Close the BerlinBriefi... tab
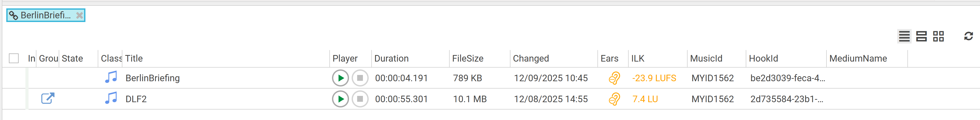Screen dimensions: 980x120 point(79,16)
